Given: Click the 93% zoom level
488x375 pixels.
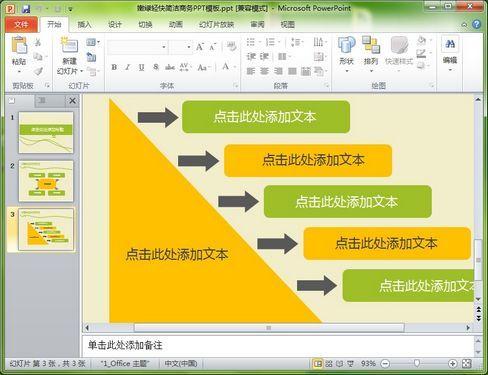Looking at the screenshot, I should point(368,364).
